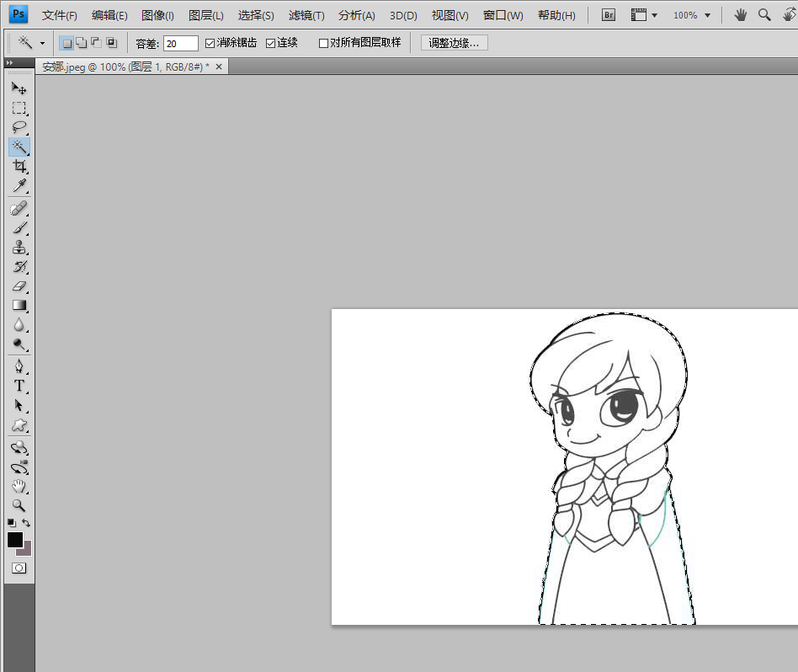
Task: Toggle the 连续 contiguous checkbox
Action: pos(270,43)
